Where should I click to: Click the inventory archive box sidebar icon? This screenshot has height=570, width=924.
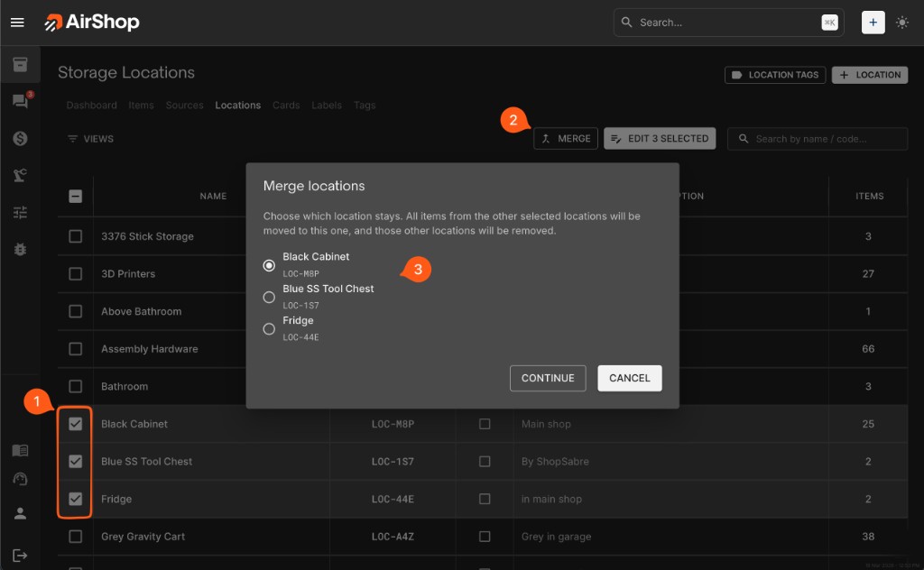tap(20, 65)
